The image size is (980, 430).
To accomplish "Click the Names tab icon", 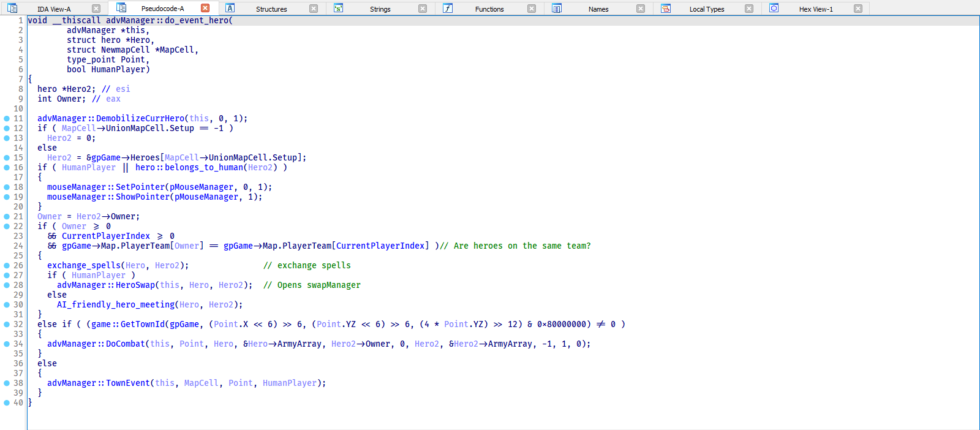I will [557, 8].
